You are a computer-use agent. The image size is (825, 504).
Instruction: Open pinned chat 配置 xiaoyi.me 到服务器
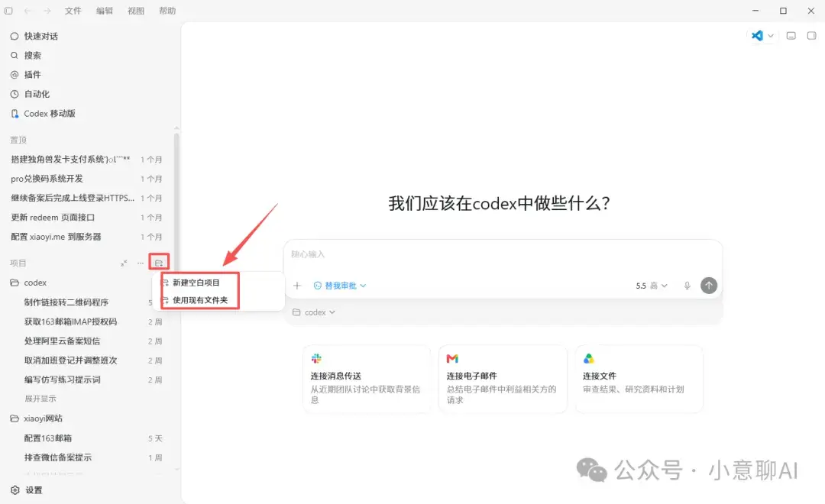(87, 237)
